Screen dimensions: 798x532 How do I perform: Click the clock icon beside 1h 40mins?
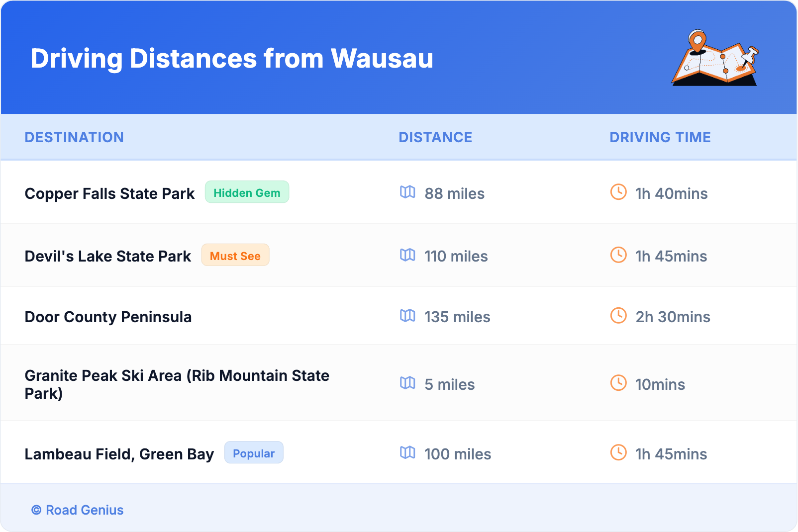618,192
